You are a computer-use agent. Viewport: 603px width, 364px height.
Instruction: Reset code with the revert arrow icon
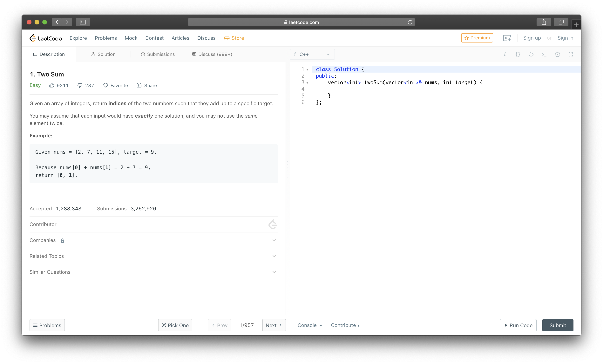(531, 54)
